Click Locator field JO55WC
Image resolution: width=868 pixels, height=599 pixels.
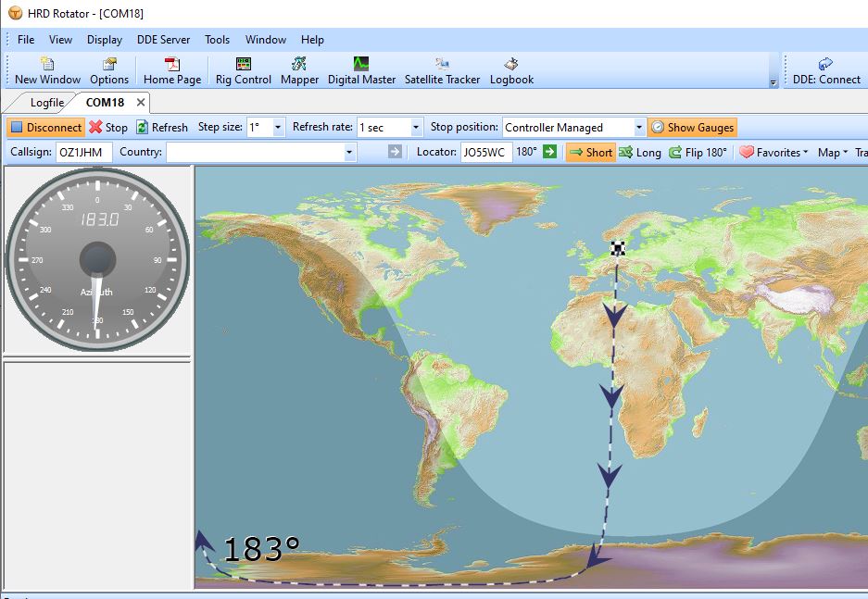486,152
